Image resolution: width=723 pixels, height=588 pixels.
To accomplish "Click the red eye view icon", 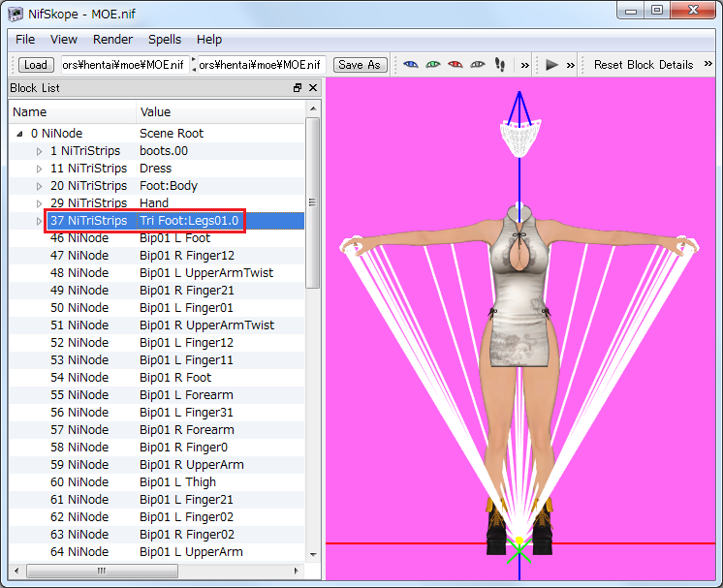I will 456,65.
